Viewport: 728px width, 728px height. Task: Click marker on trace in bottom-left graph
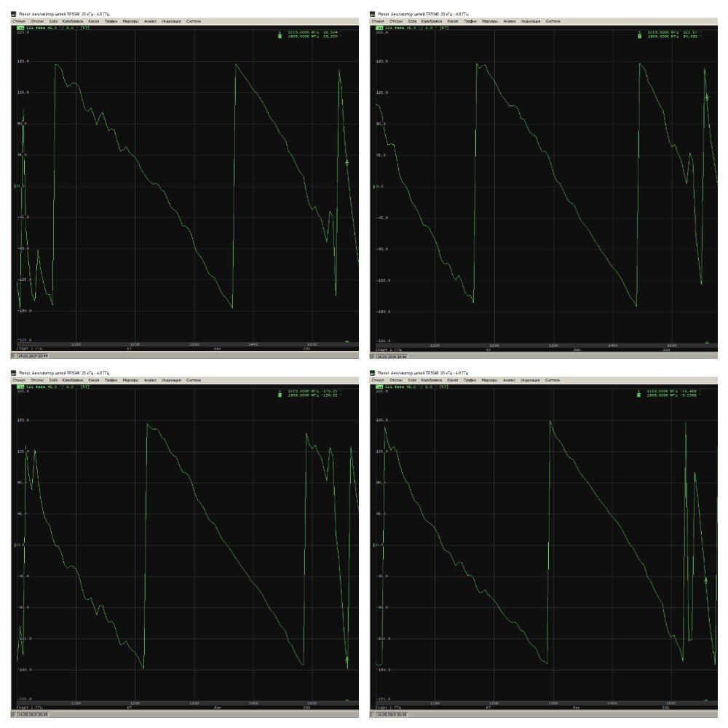click(347, 660)
